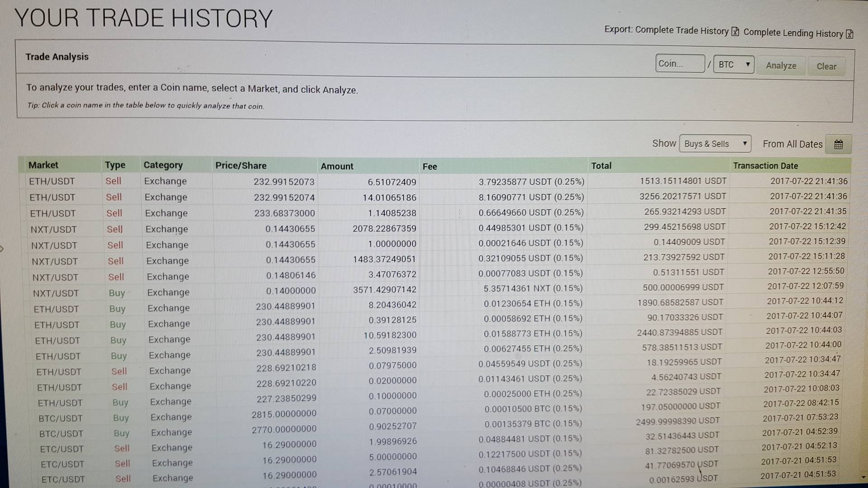868x488 pixels.
Task: Click the first ETH/USDT market link
Action: tap(52, 181)
